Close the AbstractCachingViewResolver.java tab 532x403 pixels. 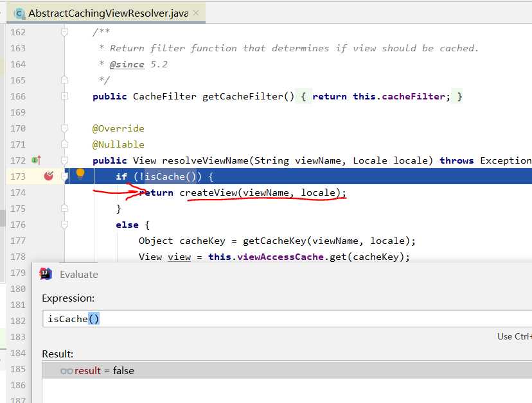(196, 13)
